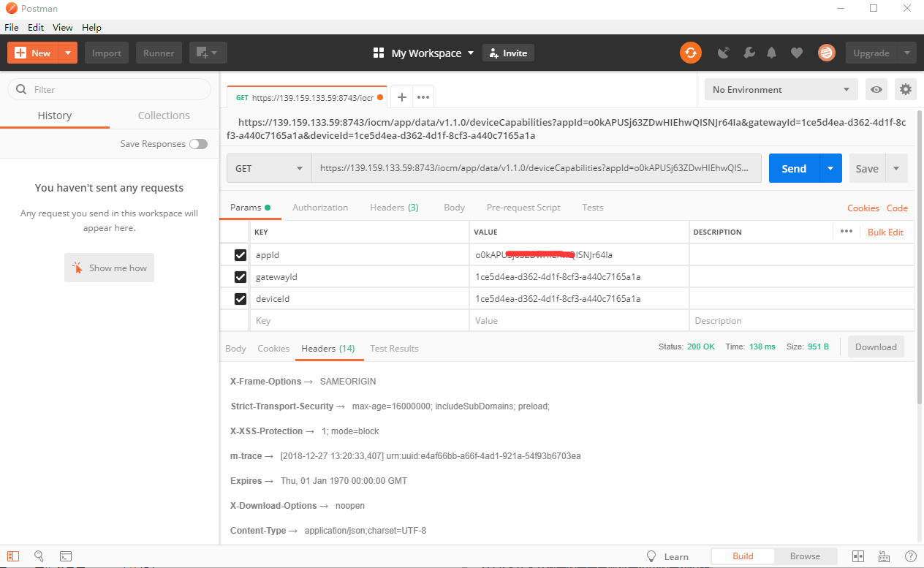Click the sync status icon
This screenshot has width=924, height=568.
tap(690, 53)
